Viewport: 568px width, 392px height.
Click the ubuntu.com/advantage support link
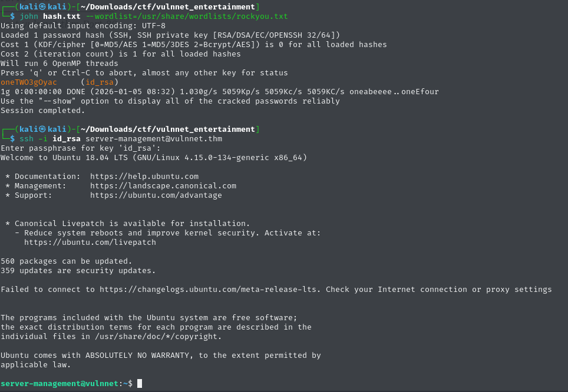156,195
